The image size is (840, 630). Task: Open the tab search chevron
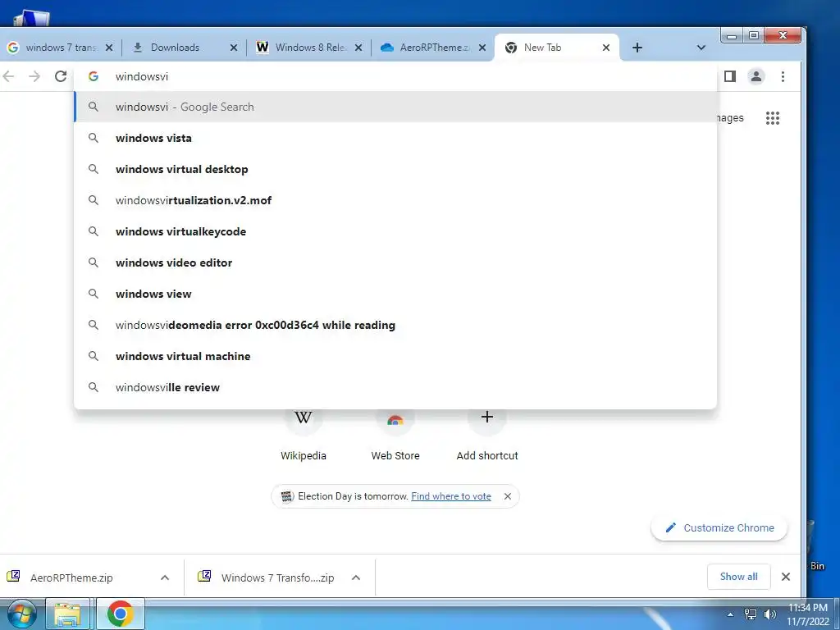[701, 48]
